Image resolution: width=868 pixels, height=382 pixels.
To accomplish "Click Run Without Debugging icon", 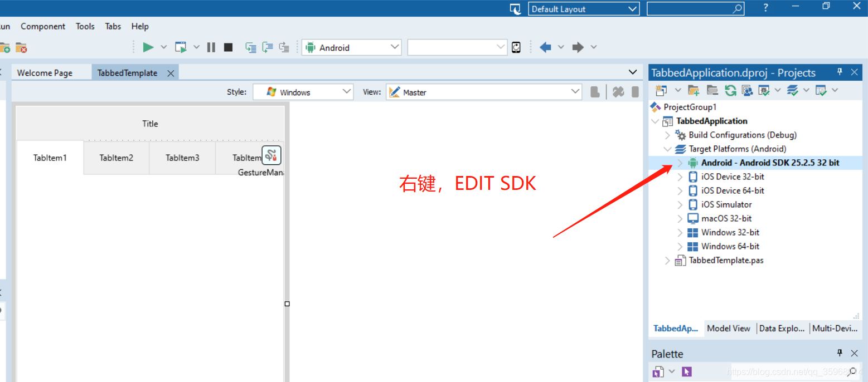I will point(181,47).
